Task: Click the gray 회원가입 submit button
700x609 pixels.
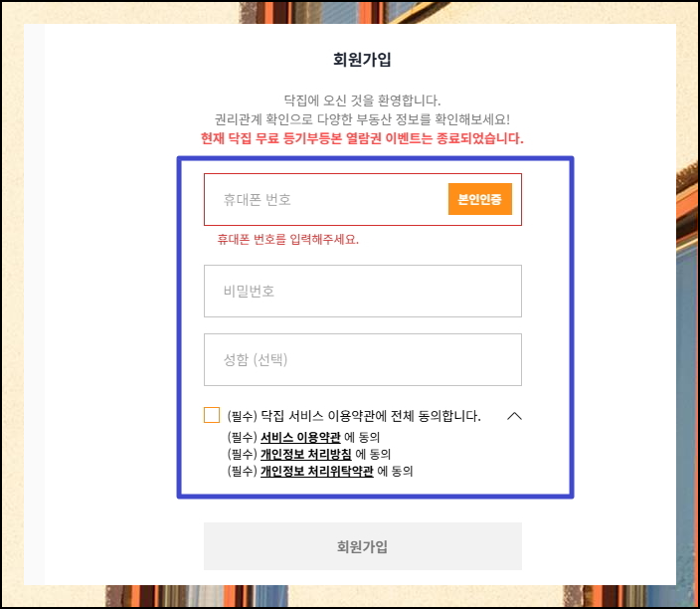Action: 363,546
